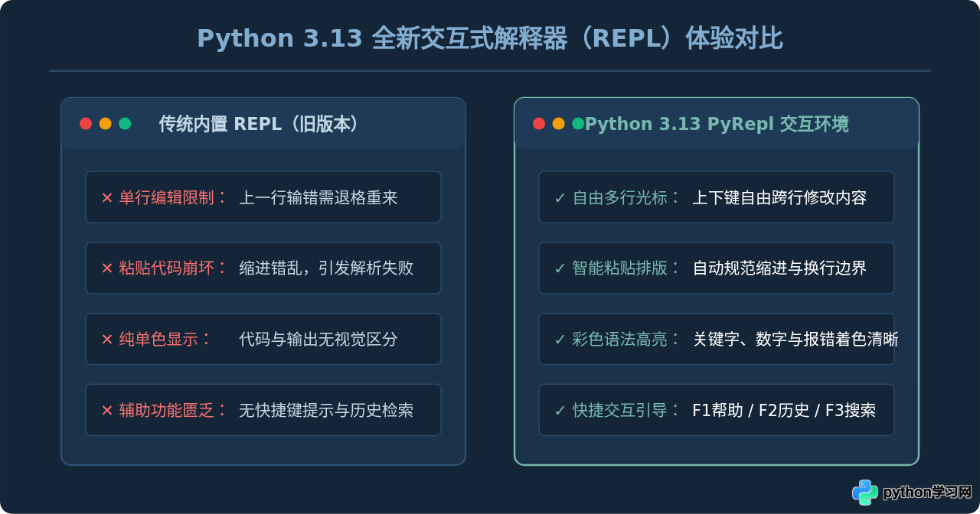The height and width of the screenshot is (514, 980).
Task: Click the × before 纯单色显示
Action: pos(107,340)
